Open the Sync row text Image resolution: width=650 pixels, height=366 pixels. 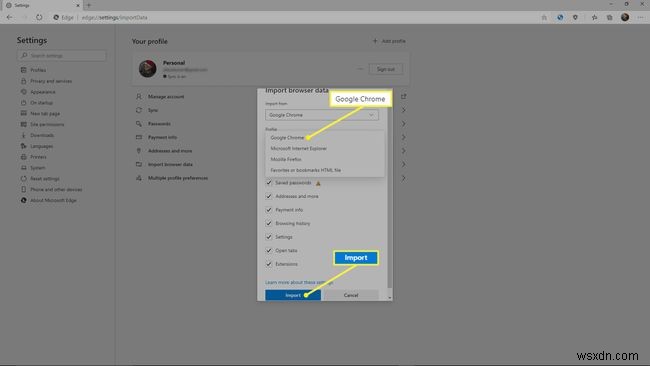pos(153,110)
